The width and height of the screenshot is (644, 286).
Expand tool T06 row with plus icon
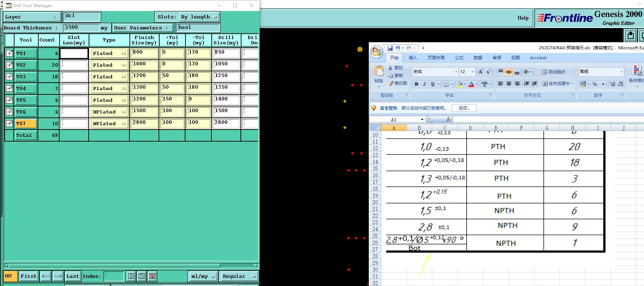point(10,112)
